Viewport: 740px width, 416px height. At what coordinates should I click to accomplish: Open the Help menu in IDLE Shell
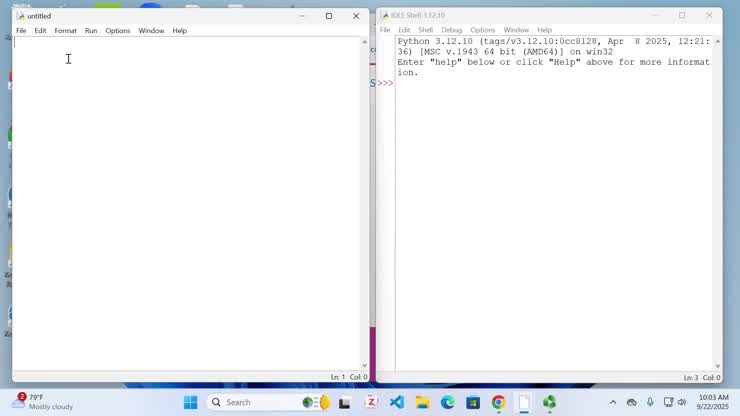click(x=544, y=30)
